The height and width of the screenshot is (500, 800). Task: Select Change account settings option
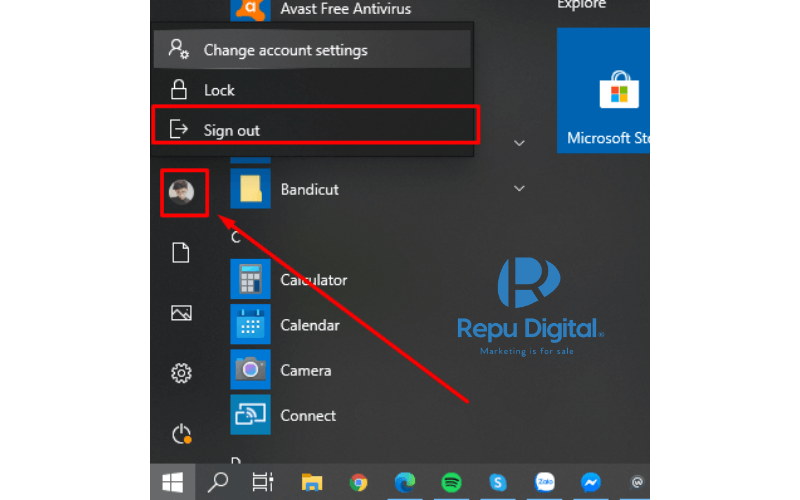(x=312, y=49)
